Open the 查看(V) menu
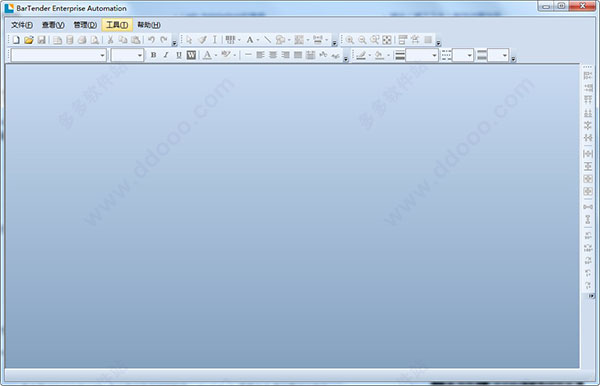This screenshot has height=386, width=600. [53, 25]
